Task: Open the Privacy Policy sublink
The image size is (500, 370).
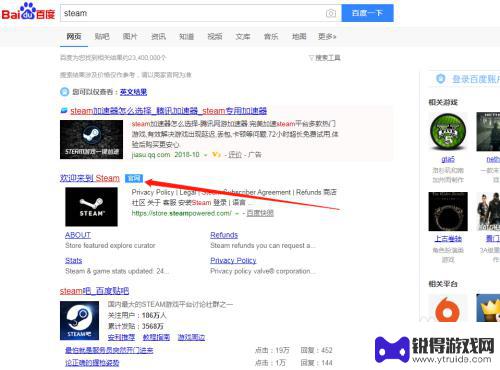Action: (233, 260)
